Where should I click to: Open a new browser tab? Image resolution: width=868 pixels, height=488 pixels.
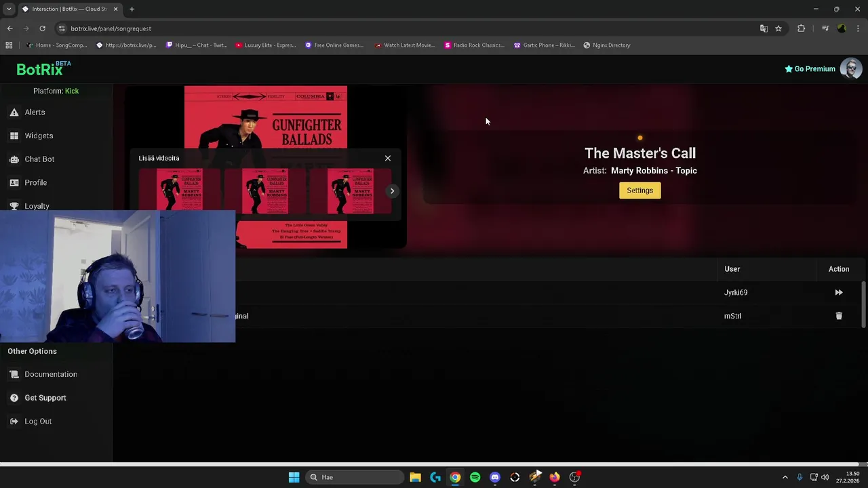click(132, 9)
